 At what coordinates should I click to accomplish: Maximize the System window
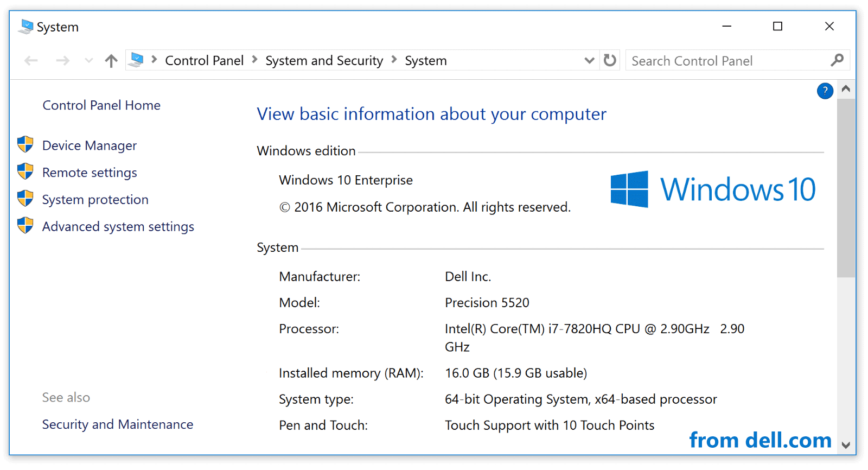(777, 26)
